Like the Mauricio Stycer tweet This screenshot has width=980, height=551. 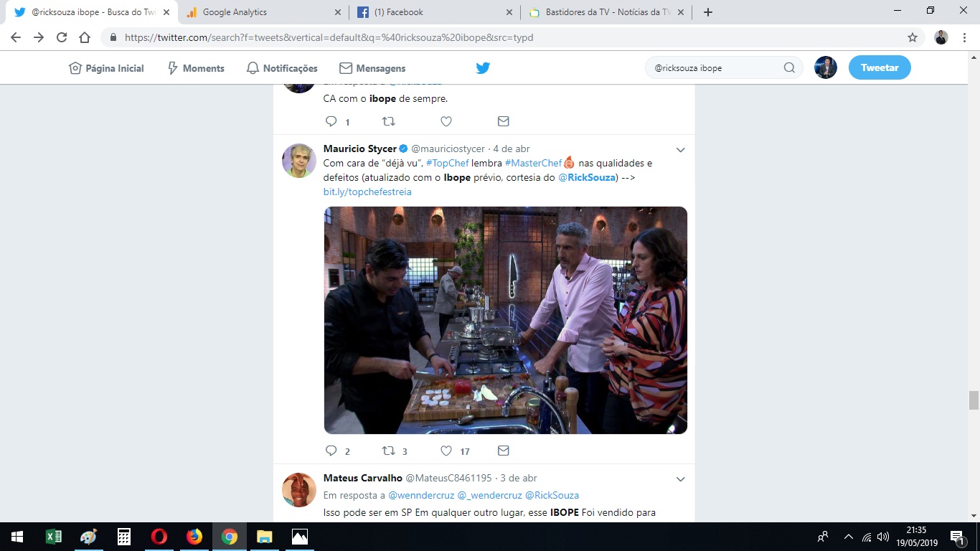point(446,451)
